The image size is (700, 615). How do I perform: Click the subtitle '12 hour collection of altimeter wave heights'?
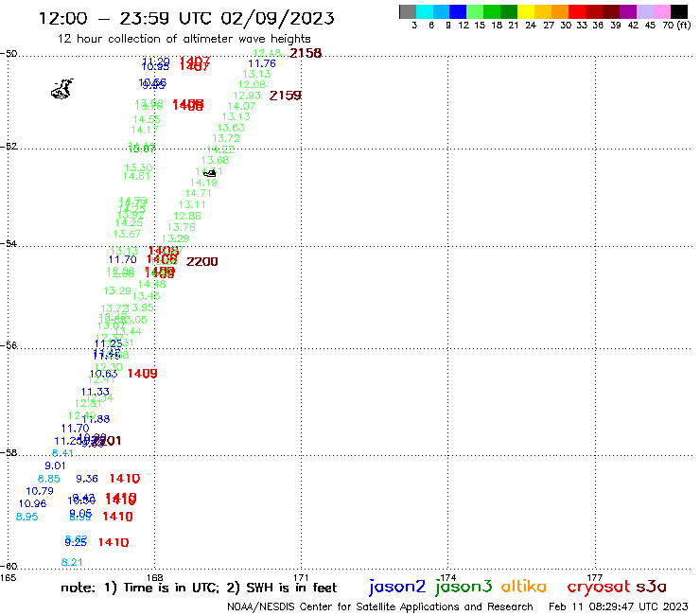[184, 39]
